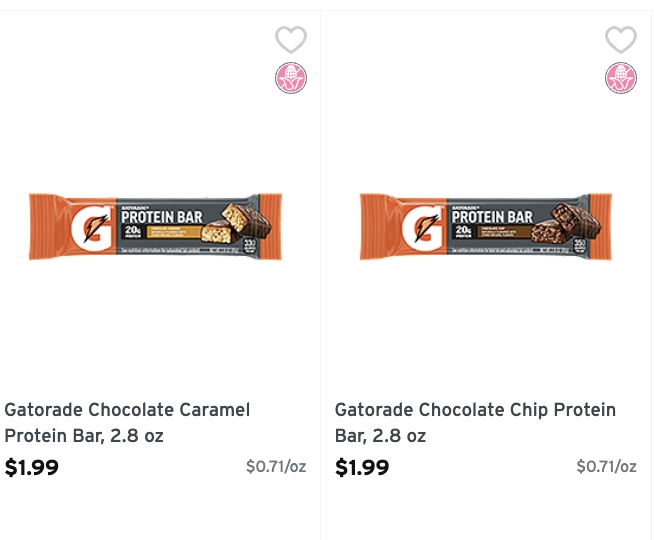Click the $1.99 price of the Chocolate Caramel bar
Screen dimensions: 654x540
pos(32,467)
